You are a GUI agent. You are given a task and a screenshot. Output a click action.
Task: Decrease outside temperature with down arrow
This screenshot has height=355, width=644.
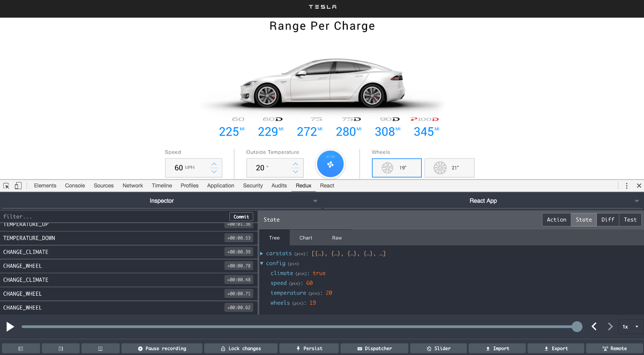[296, 172]
